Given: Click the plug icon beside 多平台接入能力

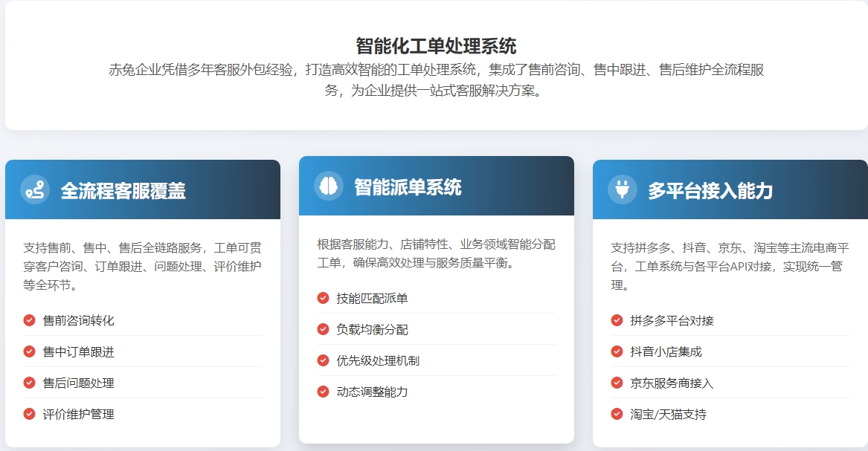Looking at the screenshot, I should click(x=623, y=189).
